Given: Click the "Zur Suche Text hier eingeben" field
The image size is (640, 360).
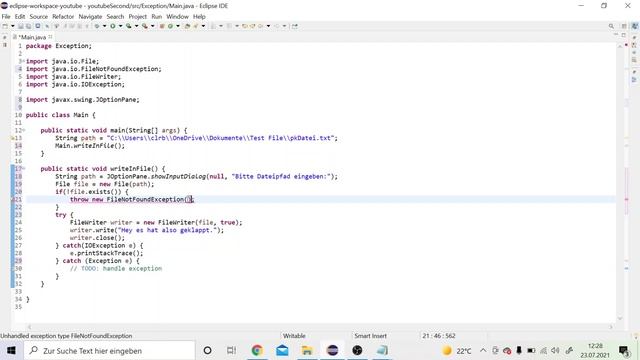Looking at the screenshot, I should [x=109, y=351].
